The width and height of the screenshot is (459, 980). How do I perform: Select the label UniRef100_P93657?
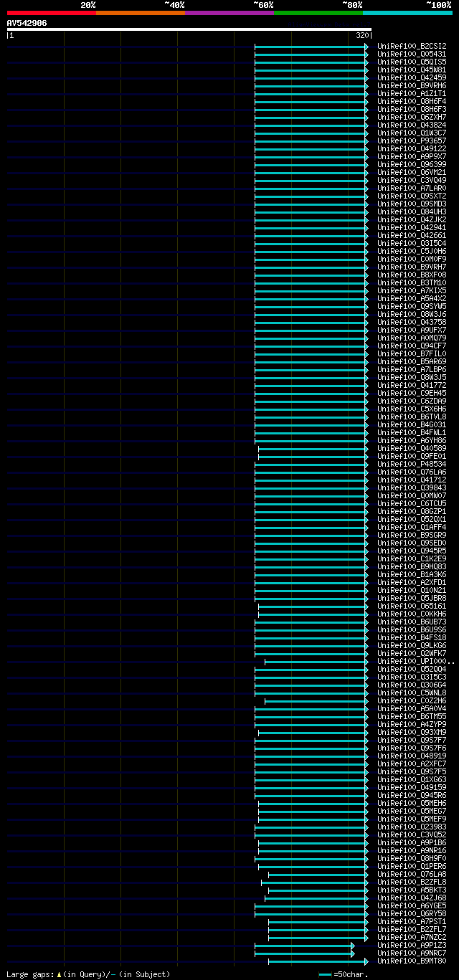[x=412, y=141]
